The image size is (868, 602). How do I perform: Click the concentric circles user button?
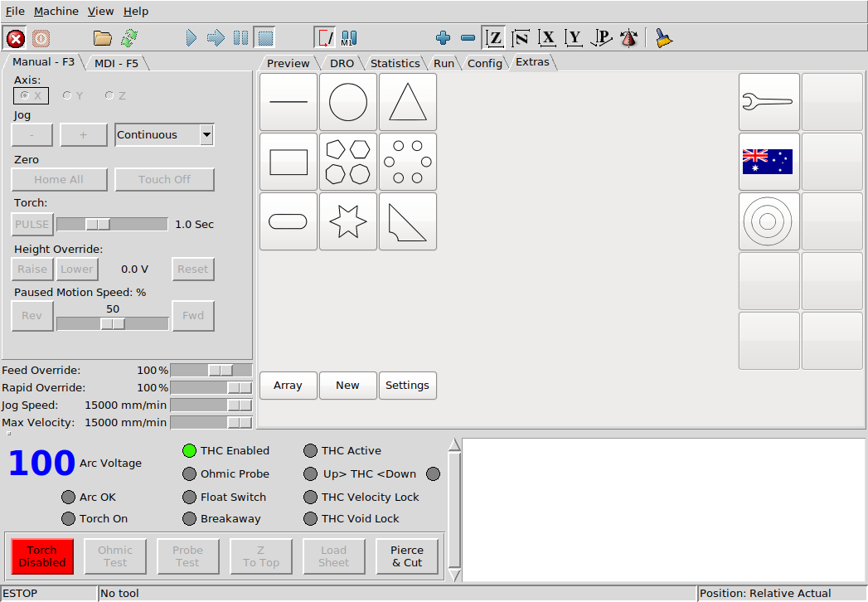tap(769, 221)
